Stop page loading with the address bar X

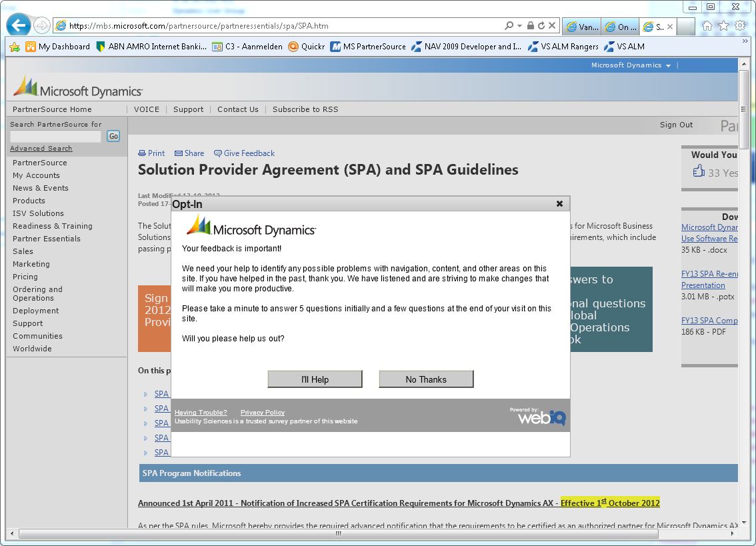coord(552,25)
